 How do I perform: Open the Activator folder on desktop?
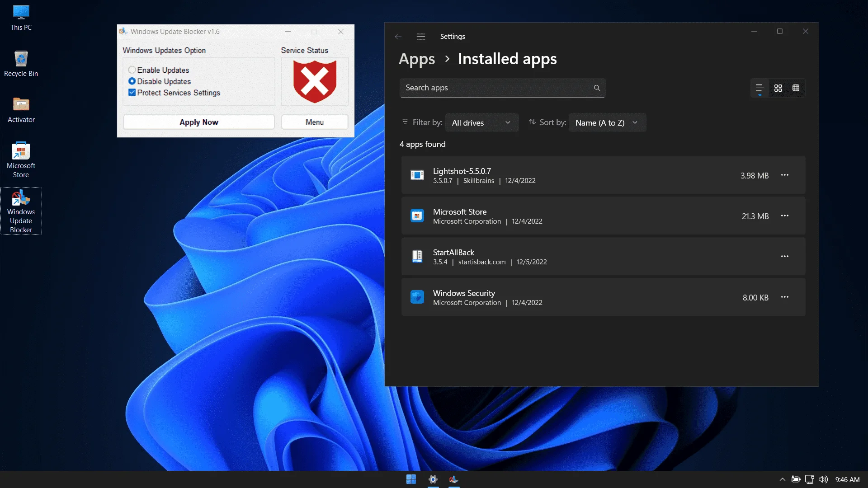21,110
